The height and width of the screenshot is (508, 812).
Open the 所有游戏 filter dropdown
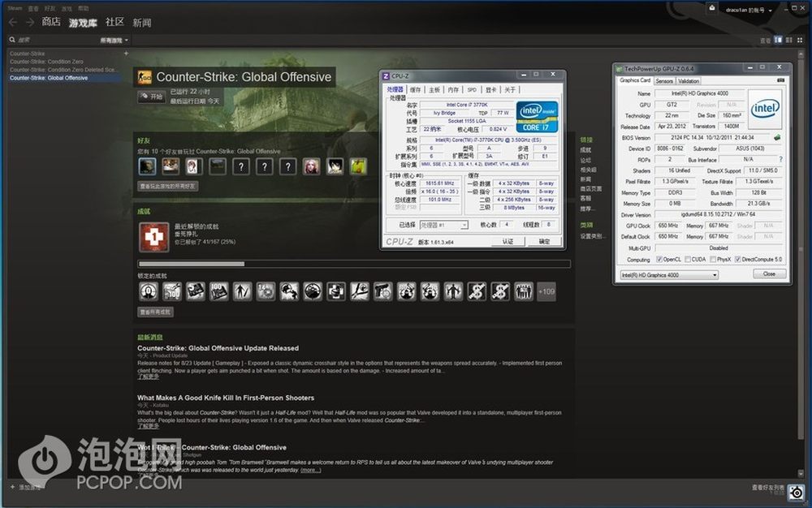(x=114, y=41)
